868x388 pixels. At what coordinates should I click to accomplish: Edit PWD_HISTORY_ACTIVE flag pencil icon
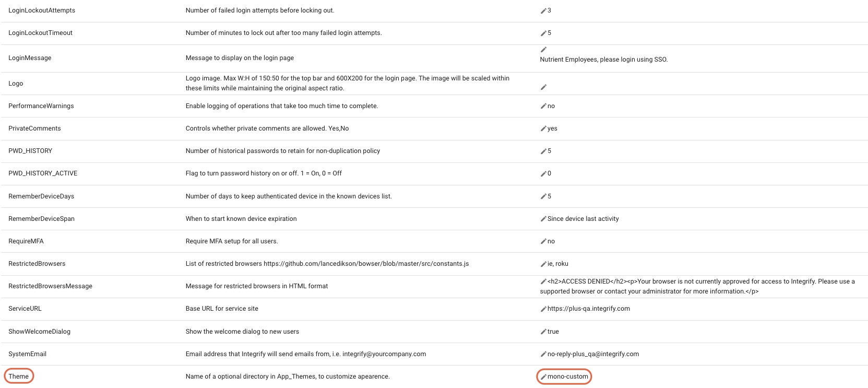(x=543, y=173)
